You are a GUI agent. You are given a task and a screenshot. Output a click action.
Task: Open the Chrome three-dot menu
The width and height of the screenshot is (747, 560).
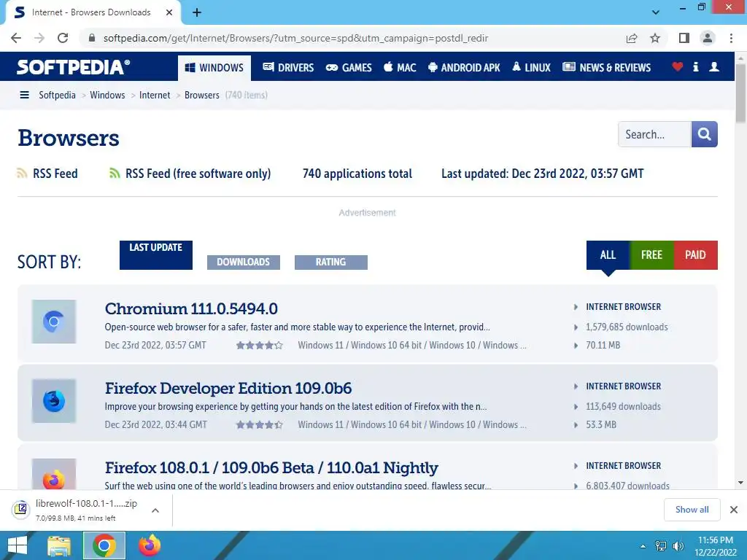pos(731,38)
